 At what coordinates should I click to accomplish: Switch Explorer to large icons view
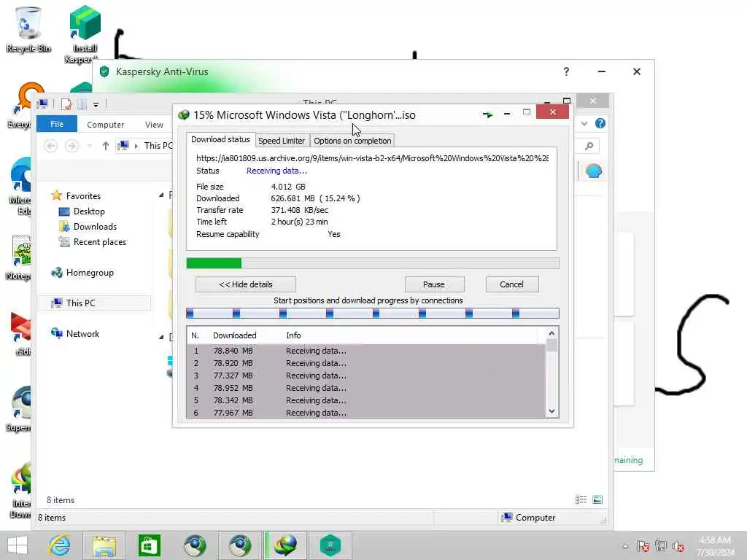coord(597,499)
